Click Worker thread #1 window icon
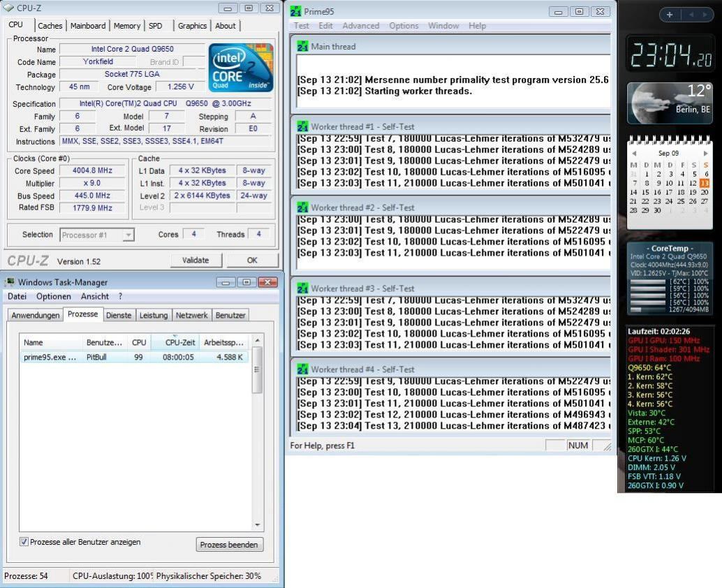 point(302,126)
